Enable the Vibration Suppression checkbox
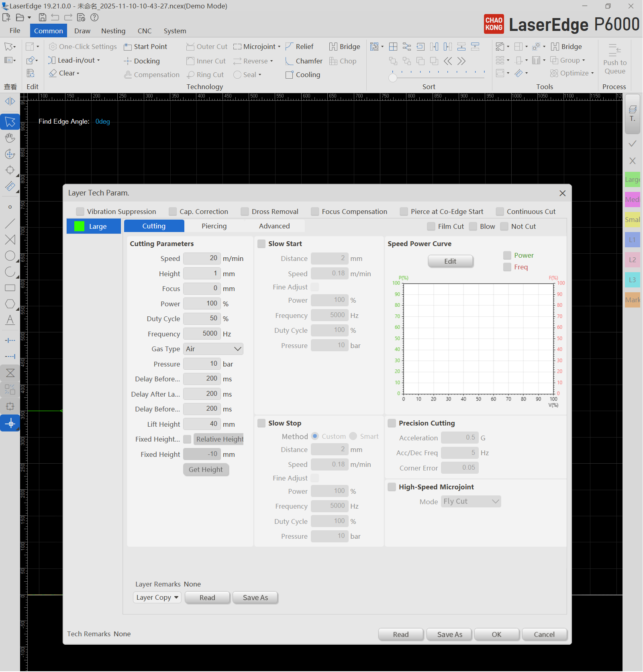Image resolution: width=643 pixels, height=672 pixels. coord(80,212)
